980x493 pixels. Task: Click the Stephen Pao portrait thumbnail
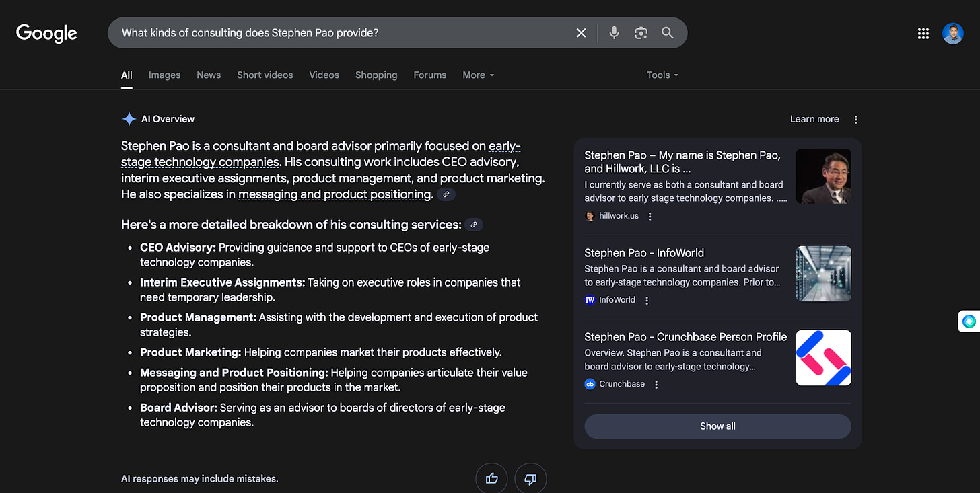tap(824, 176)
